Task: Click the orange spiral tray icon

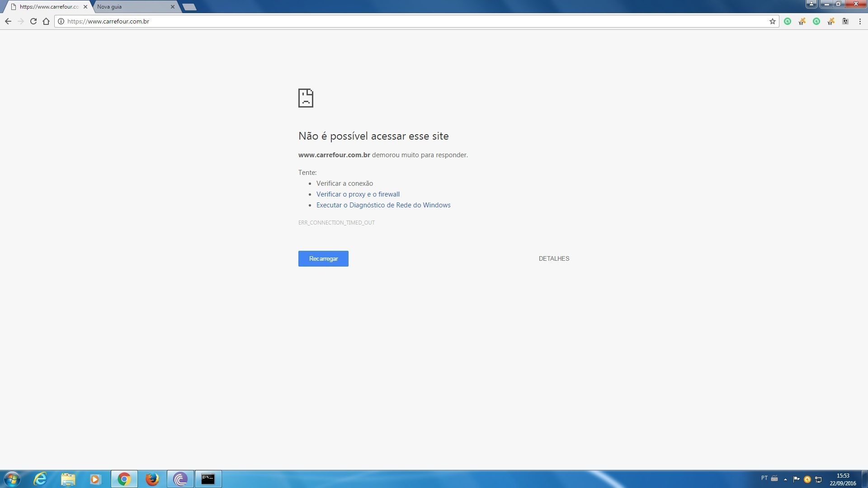Action: 807,479
